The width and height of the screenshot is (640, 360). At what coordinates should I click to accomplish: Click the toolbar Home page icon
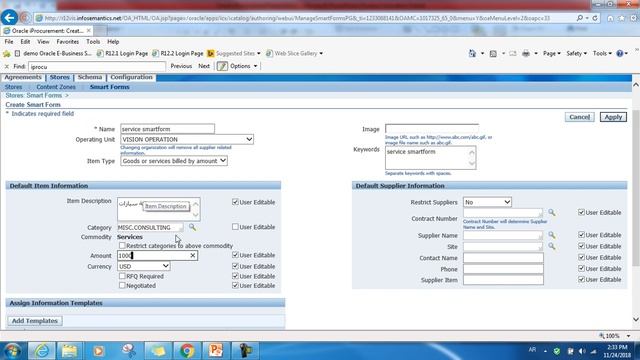(472, 53)
